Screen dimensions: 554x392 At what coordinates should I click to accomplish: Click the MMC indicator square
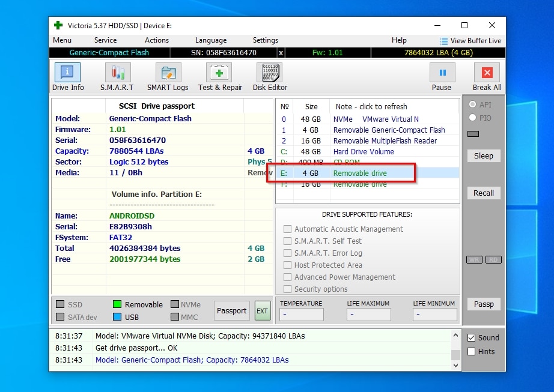point(174,317)
